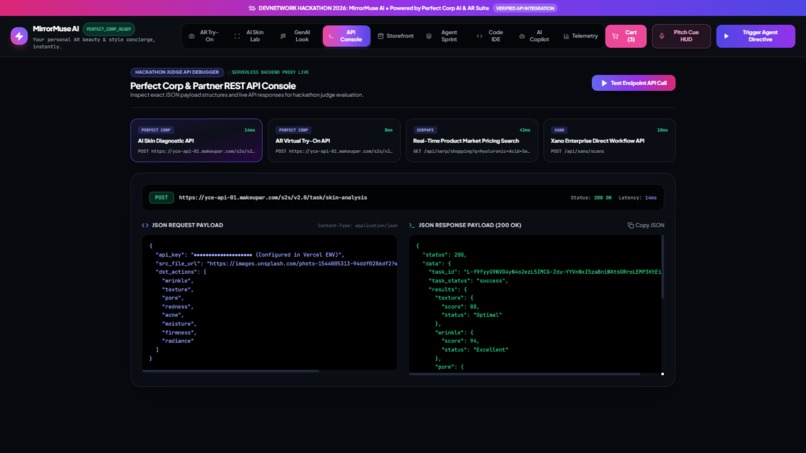This screenshot has height=453, width=806.
Task: Open the AR Try-On tab
Action: click(204, 36)
